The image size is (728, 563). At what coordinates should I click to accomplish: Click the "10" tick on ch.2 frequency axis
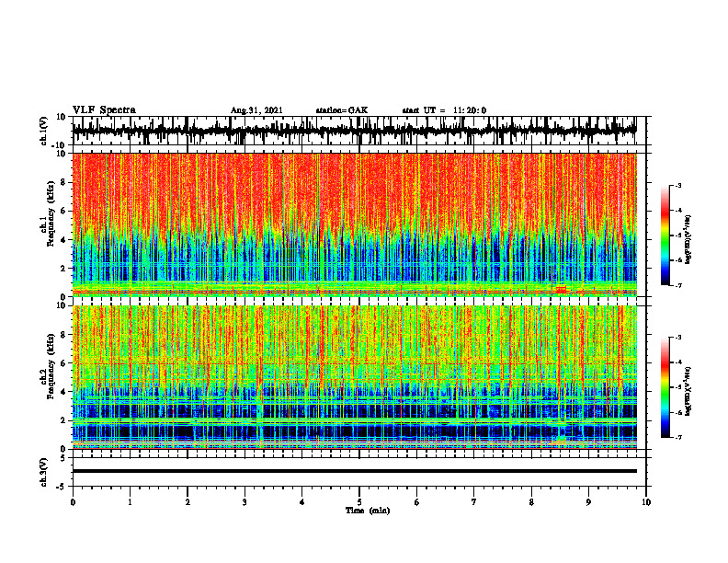coord(62,305)
